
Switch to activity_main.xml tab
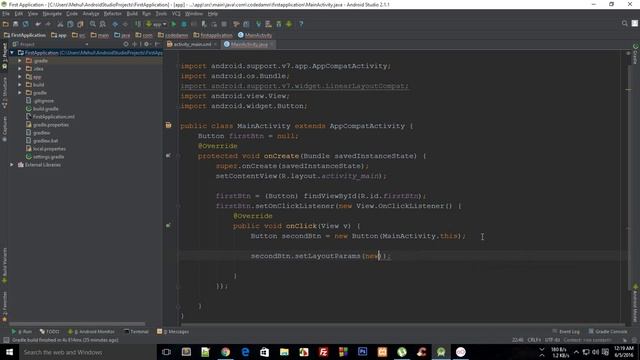tap(192, 44)
